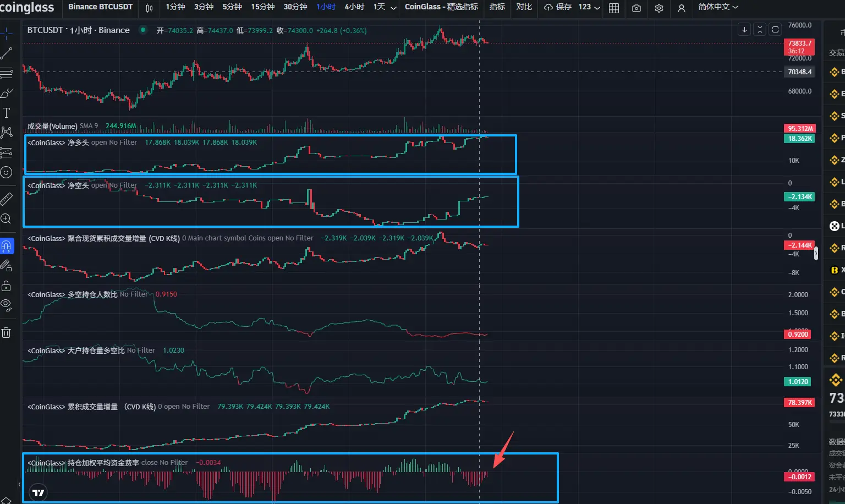Image resolution: width=845 pixels, height=504 pixels.
Task: Select the ruler measure tool
Action: [6, 199]
